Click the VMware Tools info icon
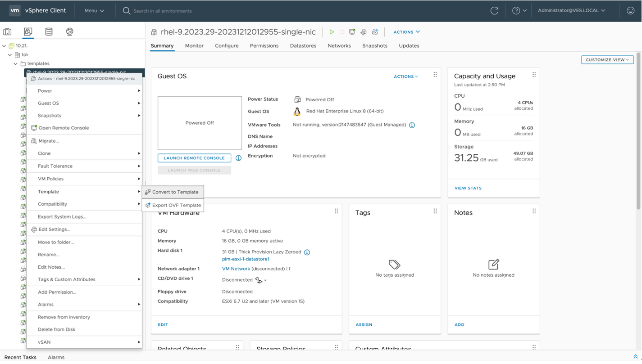This screenshot has height=364, width=642. [412, 125]
